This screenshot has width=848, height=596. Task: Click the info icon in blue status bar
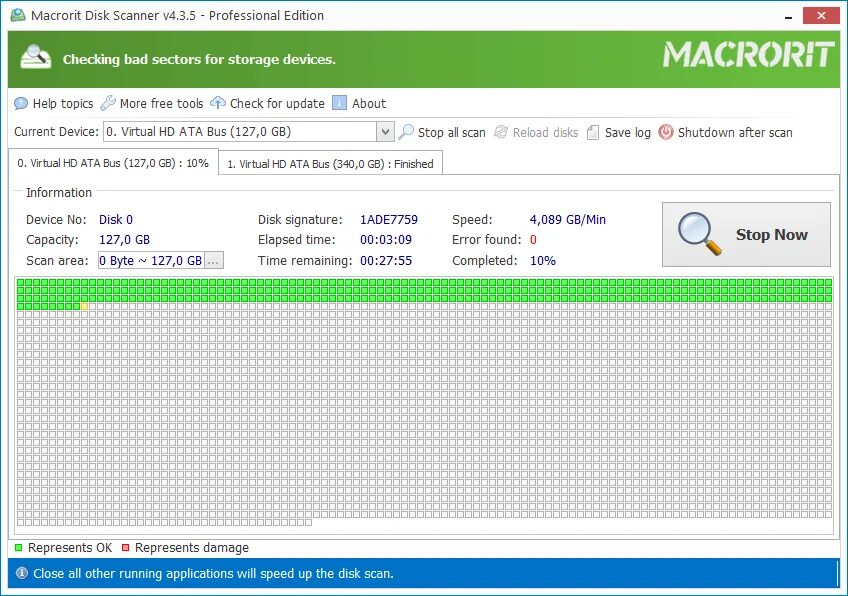pyautogui.click(x=22, y=573)
